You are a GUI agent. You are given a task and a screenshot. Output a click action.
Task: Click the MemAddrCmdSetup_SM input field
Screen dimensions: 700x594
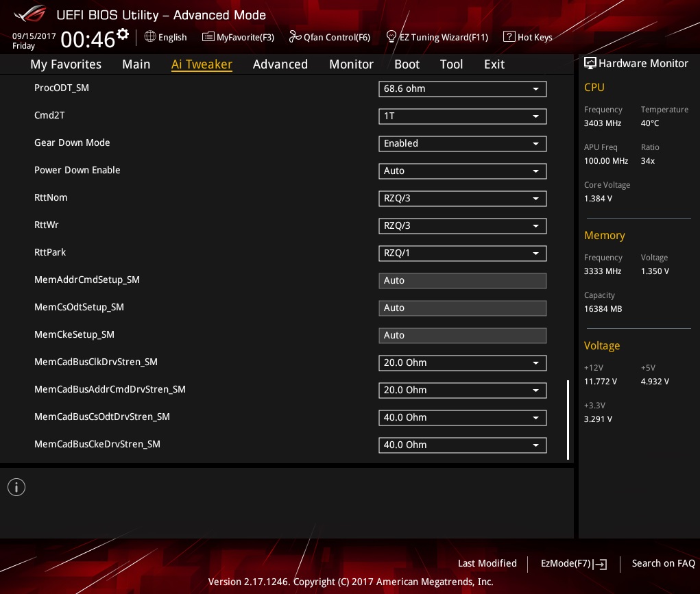462,281
